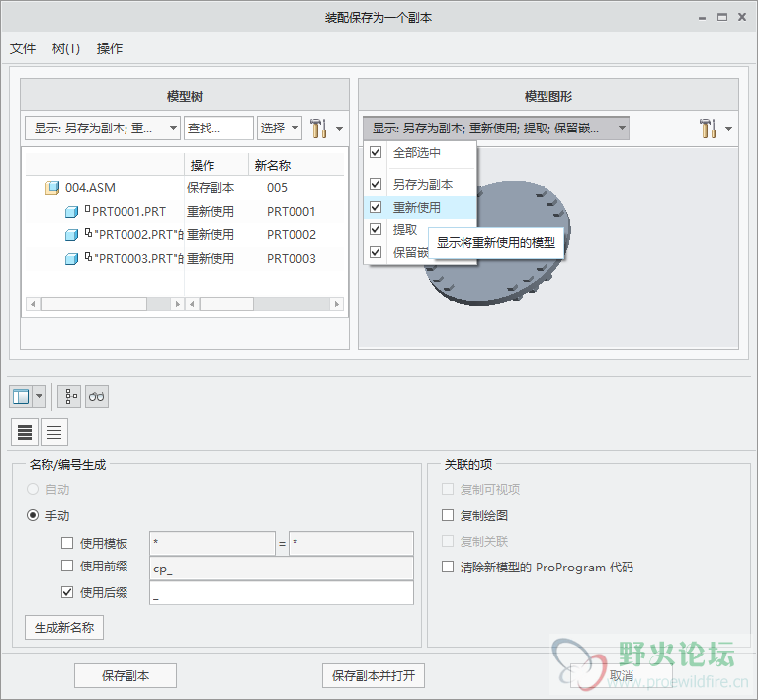The width and height of the screenshot is (758, 700).
Task: Select PRT0001.PRT tree item
Action: click(x=128, y=212)
